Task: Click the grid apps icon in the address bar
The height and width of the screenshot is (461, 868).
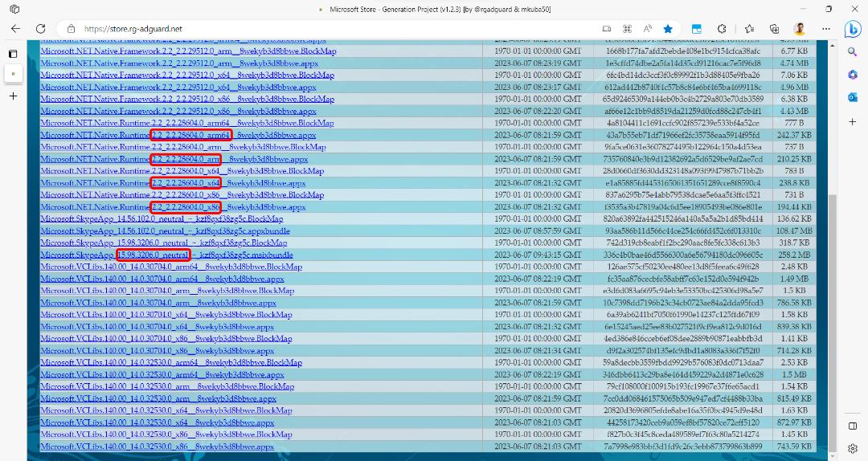Action: tap(627, 29)
